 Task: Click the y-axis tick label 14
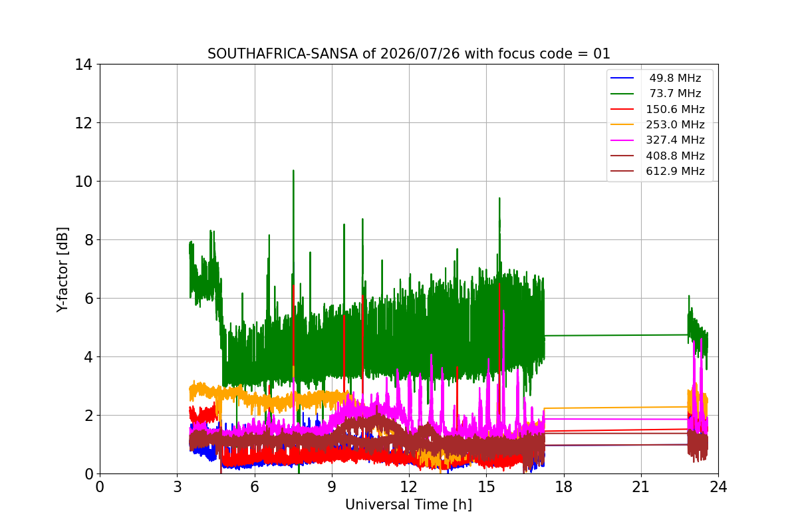tap(83, 65)
